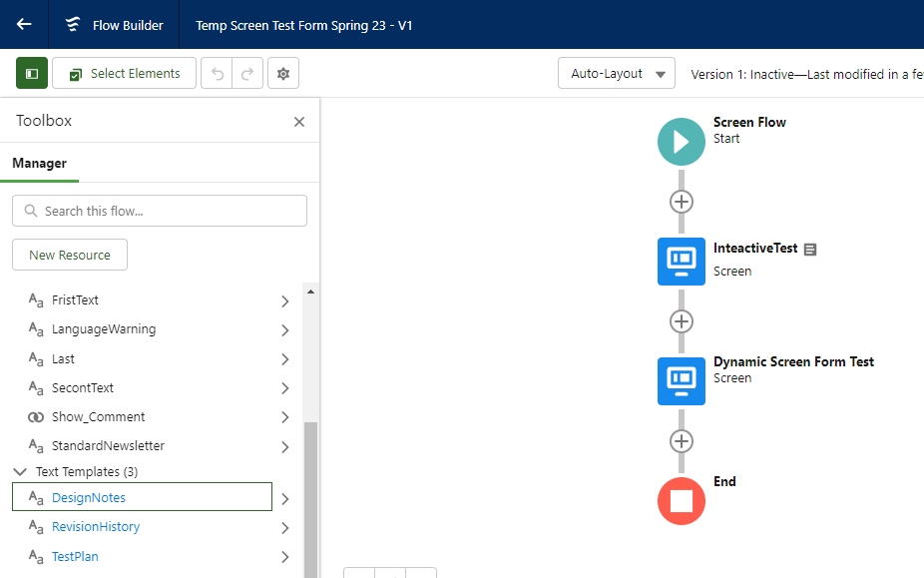Click InteactiveTest description note icon
Image resolution: width=924 pixels, height=578 pixels.
[x=810, y=250]
